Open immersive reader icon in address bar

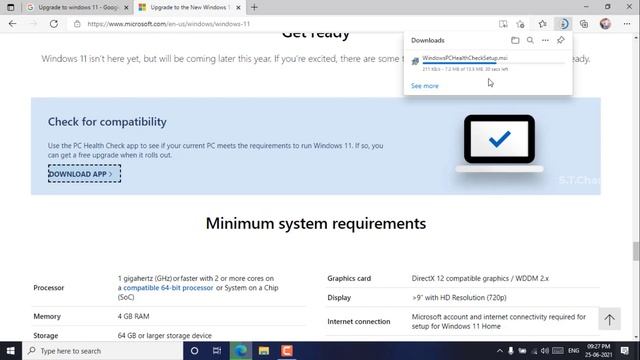pos(503,24)
